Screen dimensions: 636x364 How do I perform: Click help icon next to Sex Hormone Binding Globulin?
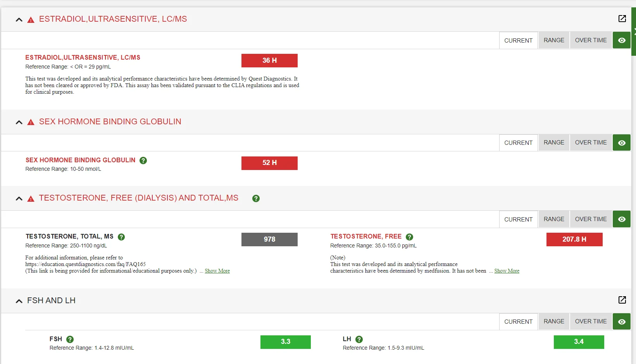pos(143,160)
